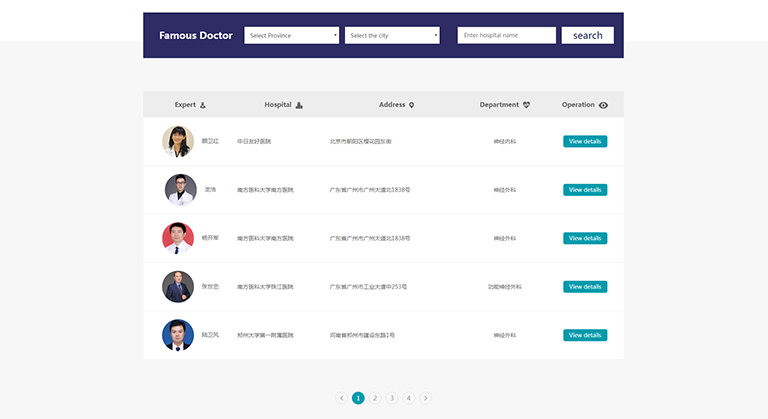Image resolution: width=768 pixels, height=419 pixels.
Task: View details for the third doctor row
Action: coord(585,239)
